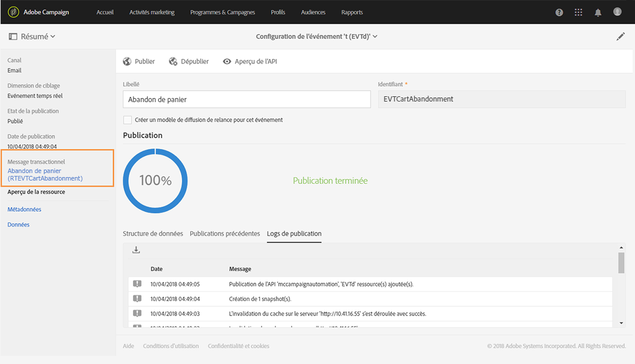The image size is (635, 364).
Task: Enable 'Créer un modèle de diffusion de relance' checkbox
Action: 127,120
